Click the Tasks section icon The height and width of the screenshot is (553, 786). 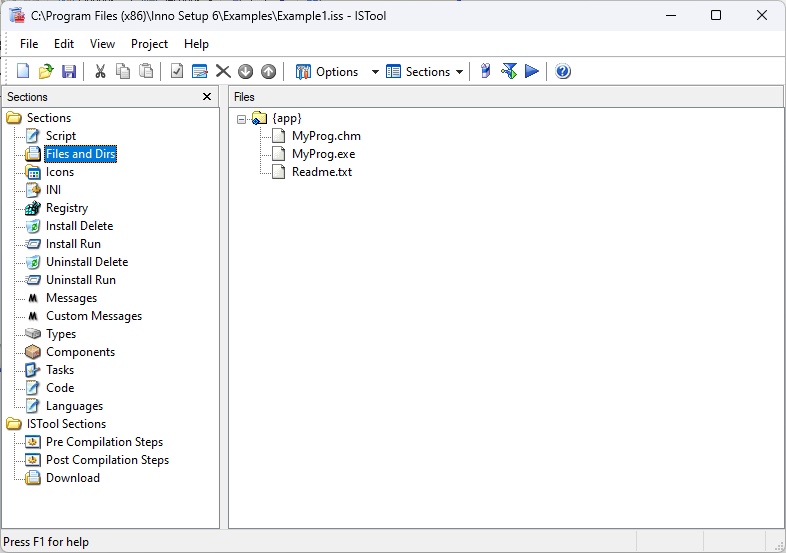pyautogui.click(x=33, y=370)
